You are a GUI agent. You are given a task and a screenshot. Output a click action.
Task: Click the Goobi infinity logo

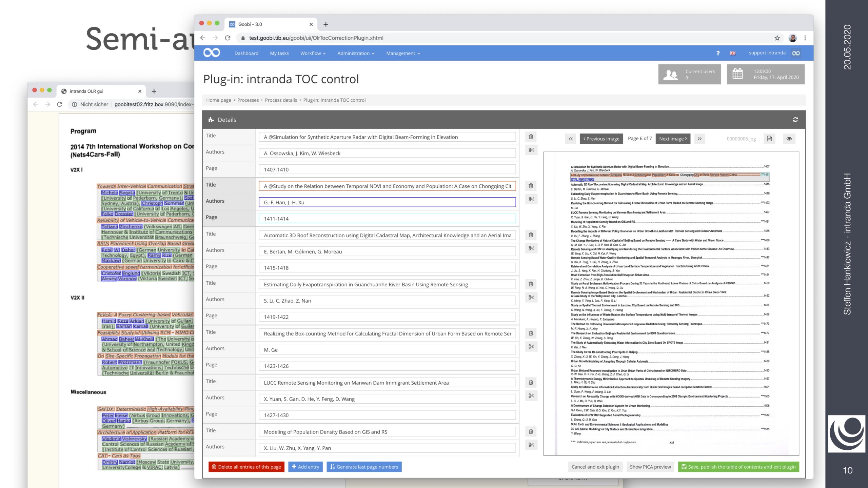tap(212, 53)
